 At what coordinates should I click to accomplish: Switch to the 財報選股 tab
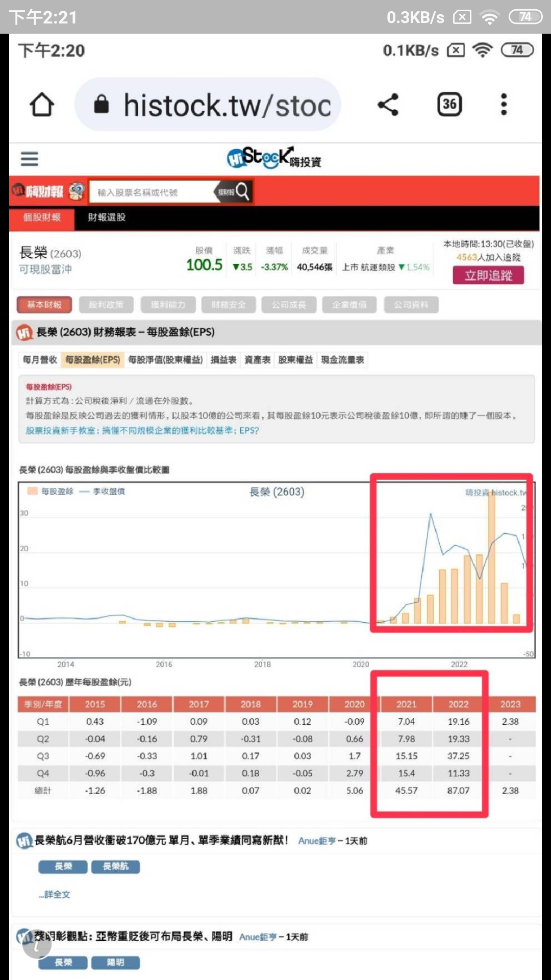pos(107,217)
